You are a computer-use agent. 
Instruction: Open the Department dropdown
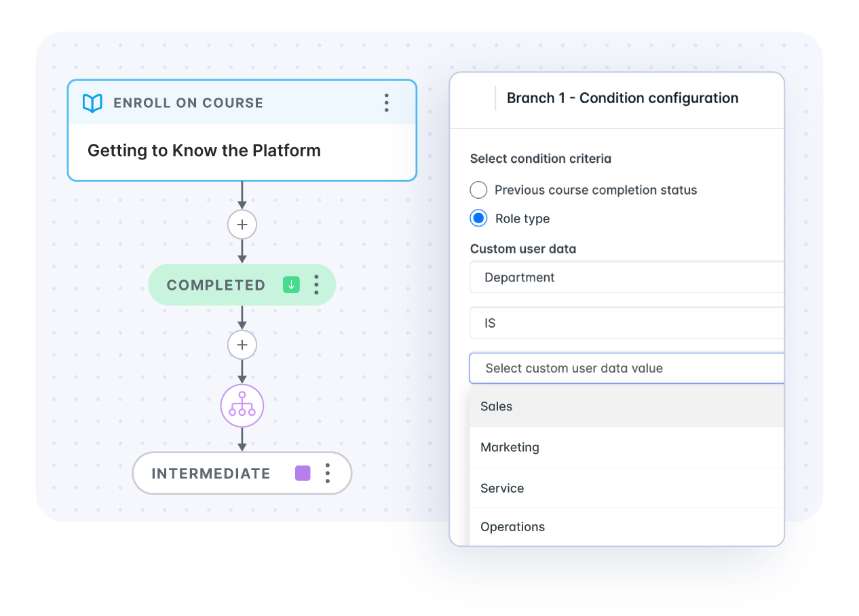pos(626,277)
